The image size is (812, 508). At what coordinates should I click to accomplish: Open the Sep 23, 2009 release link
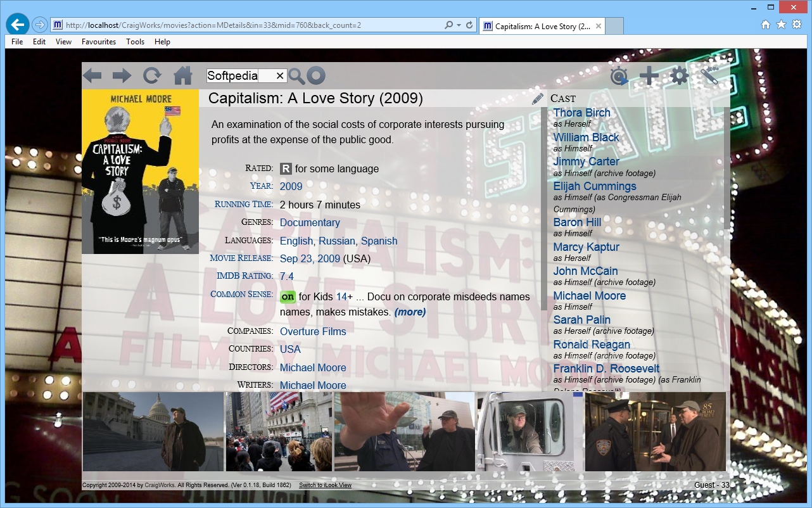coord(310,258)
